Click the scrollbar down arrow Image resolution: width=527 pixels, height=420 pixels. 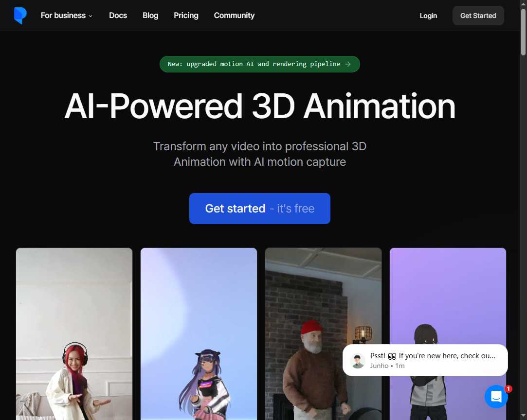click(x=523, y=416)
